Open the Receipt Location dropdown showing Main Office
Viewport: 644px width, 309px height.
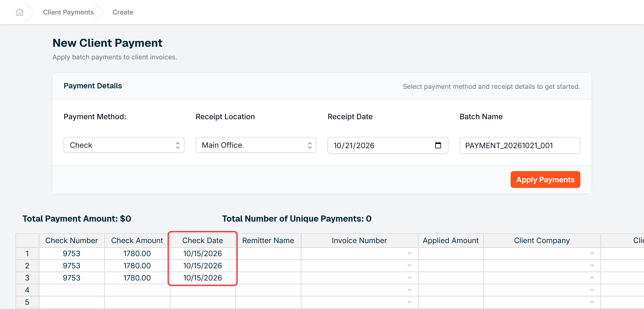[256, 145]
